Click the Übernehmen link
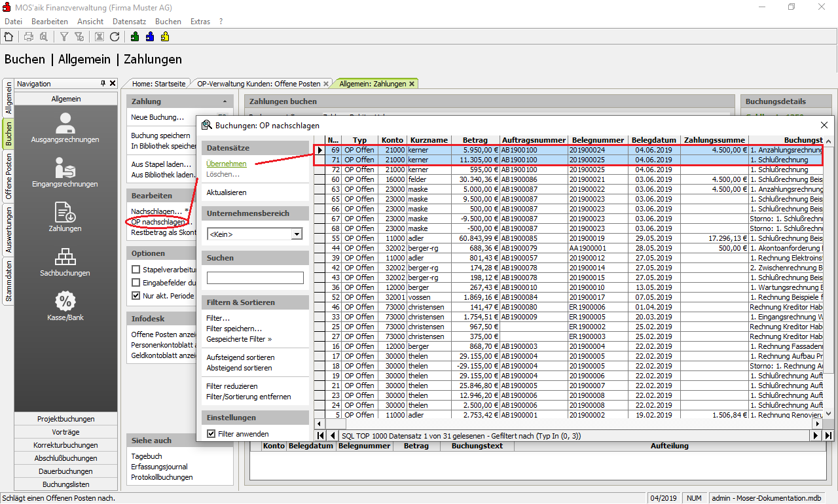Screen dimensions: 838x504 226,164
